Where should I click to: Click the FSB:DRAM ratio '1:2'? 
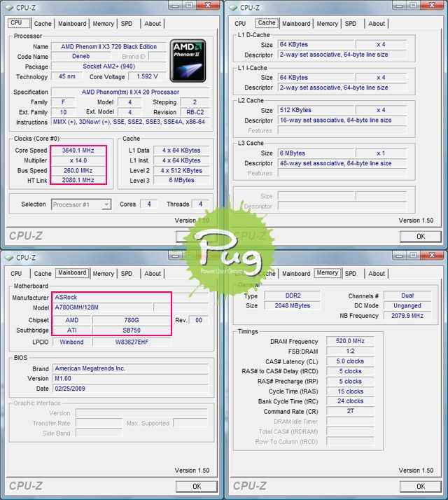[x=350, y=352]
